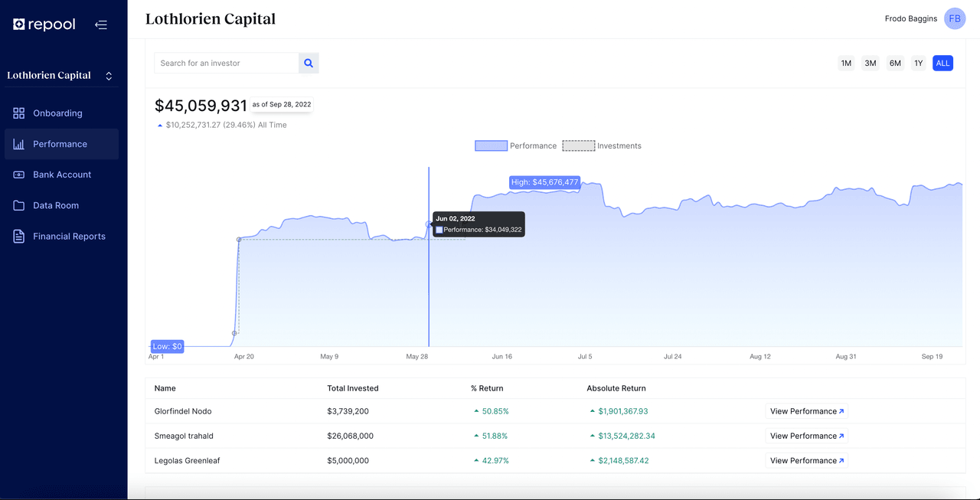Viewport: 980px width, 500px height.
Task: Collapse the sidebar with the arrow icon
Action: tap(101, 25)
